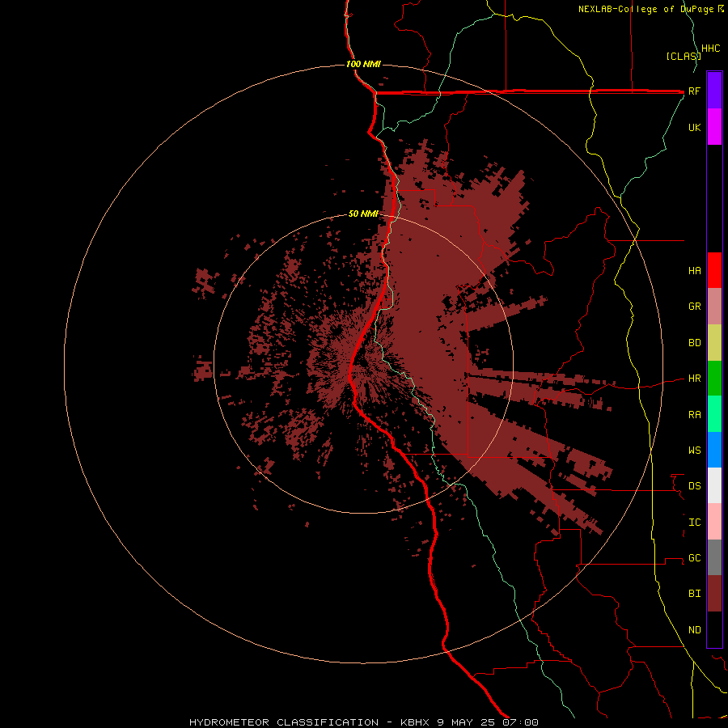The width and height of the screenshot is (728, 728).
Task: Click the UK magenta legend swatch
Action: coord(714,127)
